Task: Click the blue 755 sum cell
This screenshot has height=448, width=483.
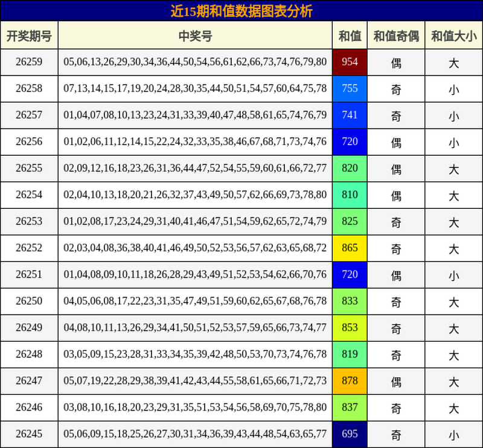Action: [350, 89]
